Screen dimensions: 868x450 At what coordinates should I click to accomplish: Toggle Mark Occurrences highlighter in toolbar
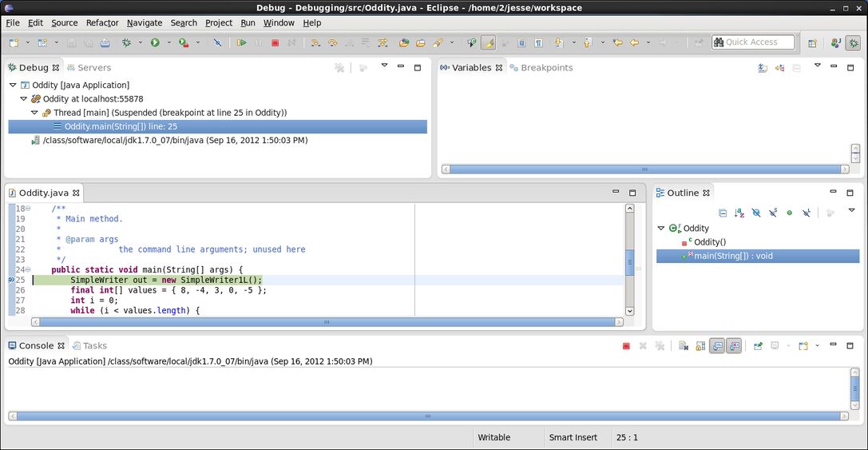coord(488,42)
